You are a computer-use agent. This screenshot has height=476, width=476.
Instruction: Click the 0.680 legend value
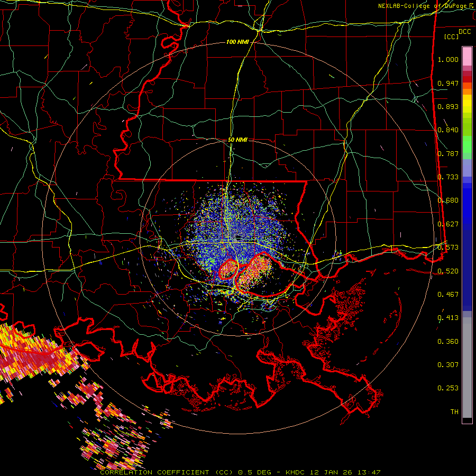click(448, 200)
